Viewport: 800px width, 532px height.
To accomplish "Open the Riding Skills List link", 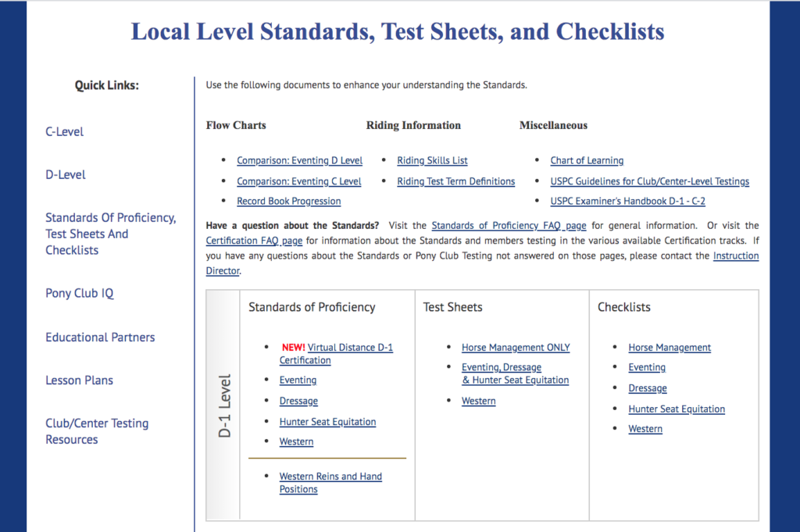I will (432, 160).
